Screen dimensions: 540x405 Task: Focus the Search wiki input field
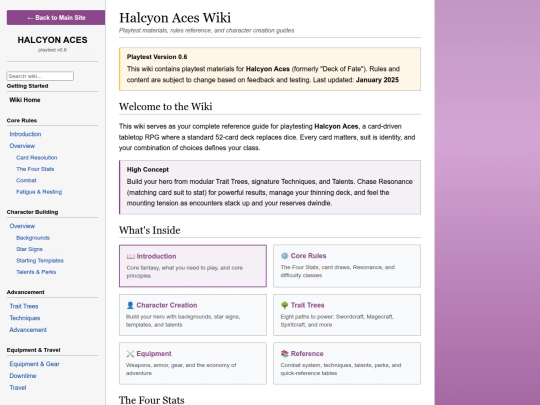pos(40,76)
